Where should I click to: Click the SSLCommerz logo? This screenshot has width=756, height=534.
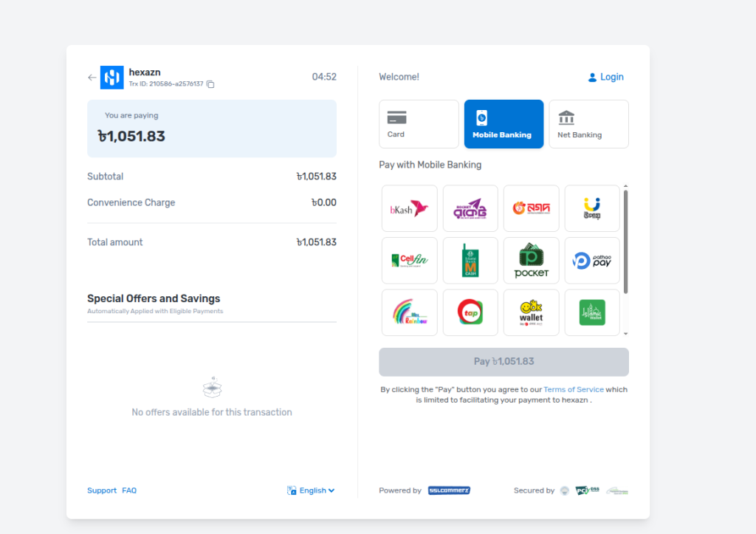tap(449, 490)
